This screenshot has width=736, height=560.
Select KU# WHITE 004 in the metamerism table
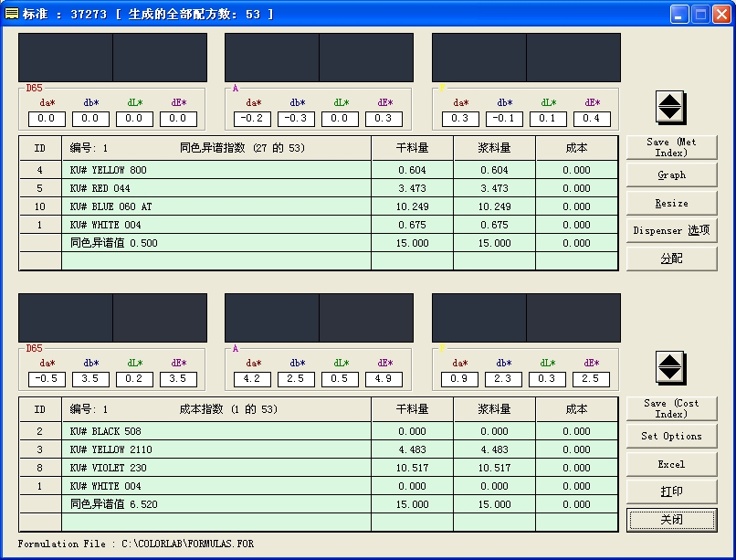319,225
